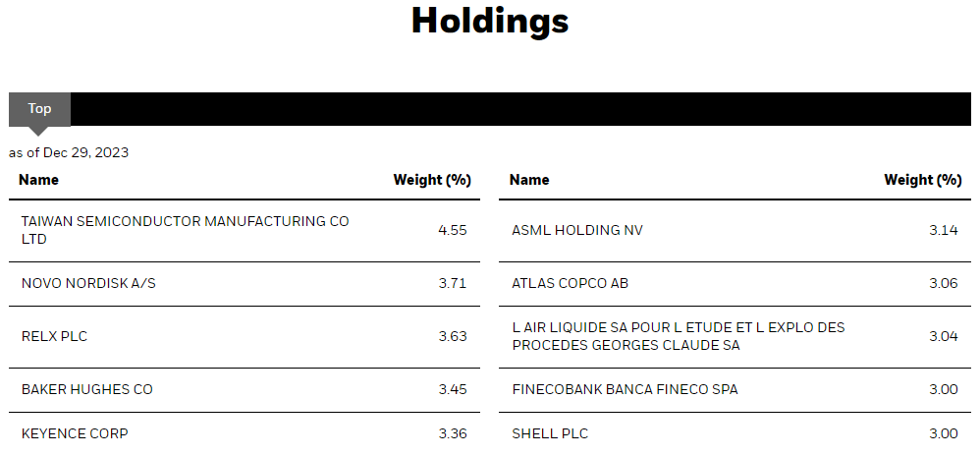
Task: Sort by Weight (%) header above 4.55
Action: [432, 180]
